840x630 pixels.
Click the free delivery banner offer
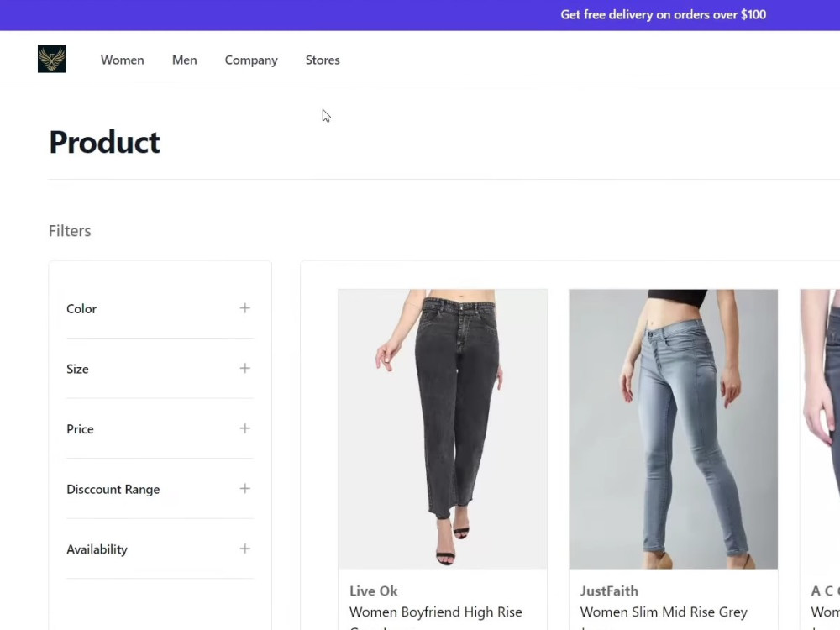pyautogui.click(x=663, y=14)
